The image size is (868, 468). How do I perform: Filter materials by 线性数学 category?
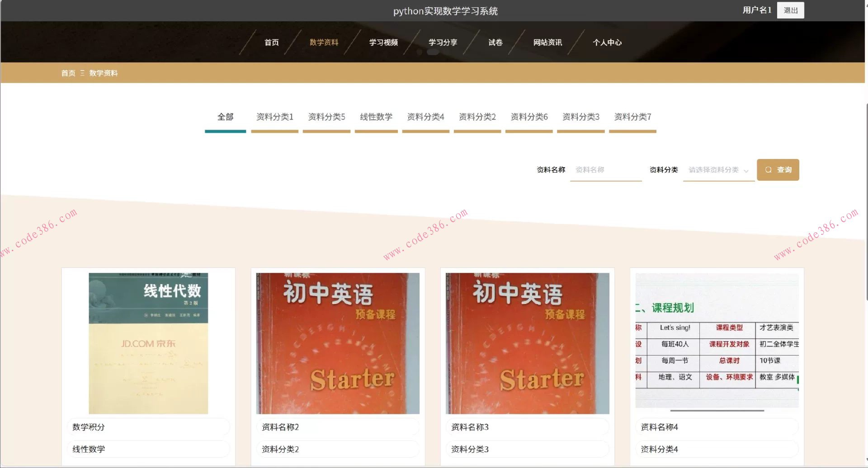pos(376,117)
